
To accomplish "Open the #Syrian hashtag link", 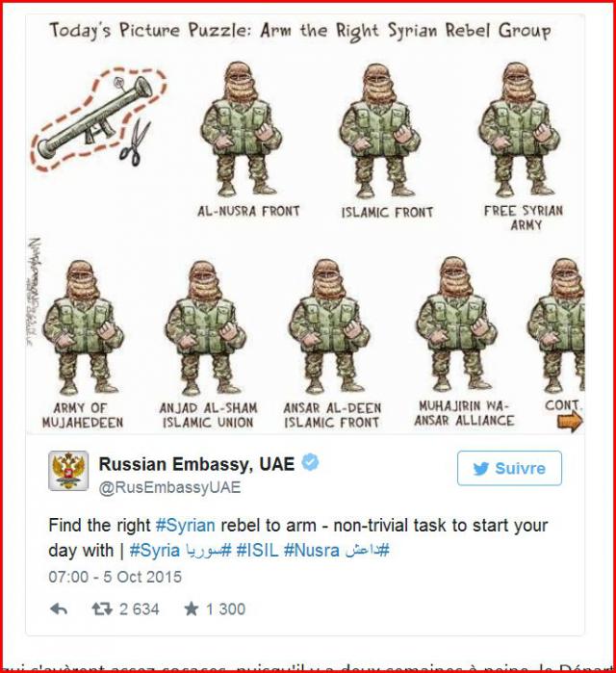I will pyautogui.click(x=185, y=526).
